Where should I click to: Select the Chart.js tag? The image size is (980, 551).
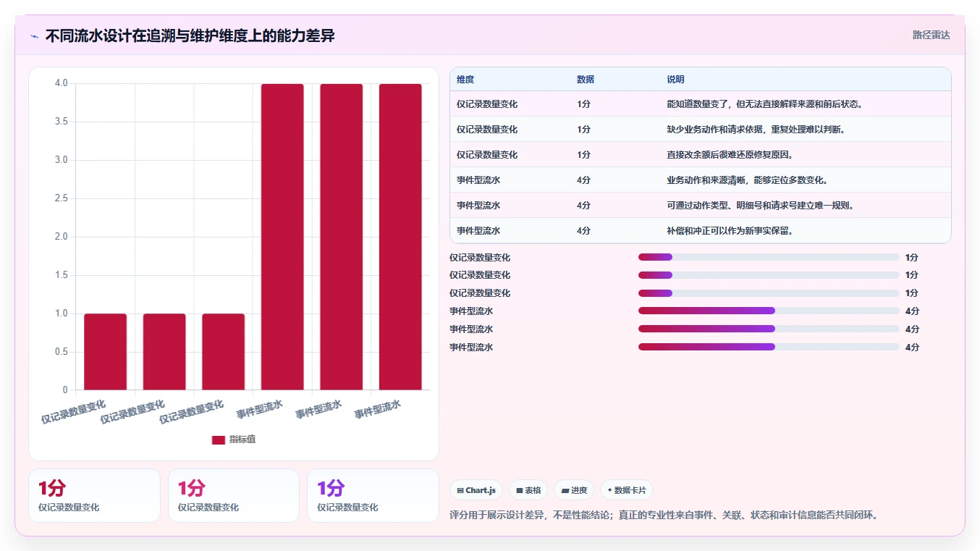[476, 490]
